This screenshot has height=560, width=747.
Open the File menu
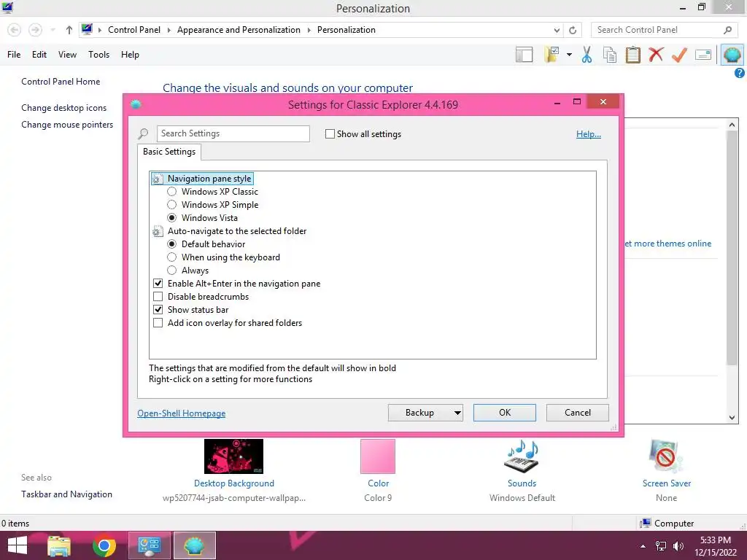click(14, 55)
